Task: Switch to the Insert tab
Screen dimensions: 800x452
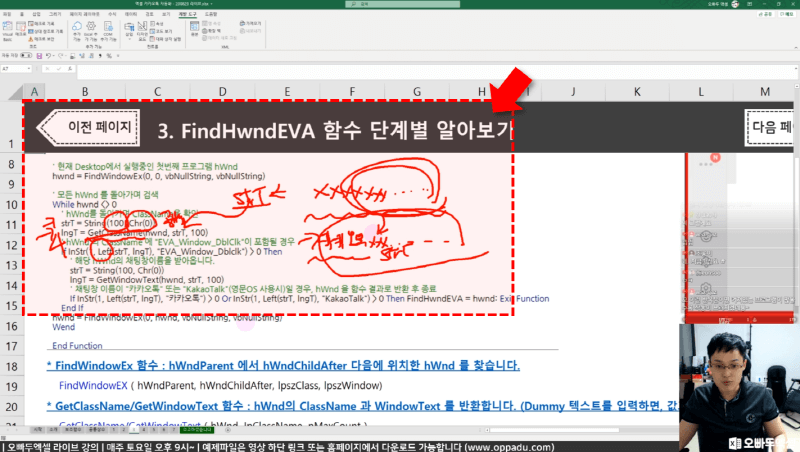Action: [x=36, y=14]
